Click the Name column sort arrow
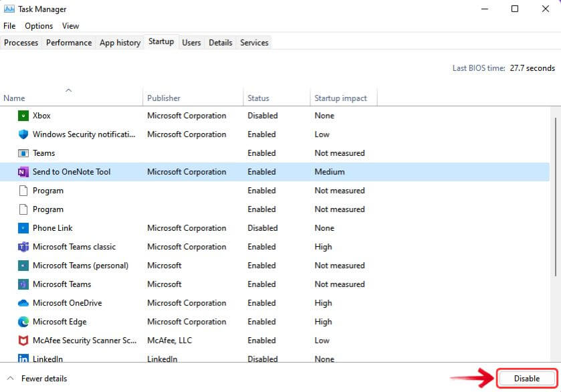Image resolution: width=561 pixels, height=392 pixels. [69, 89]
